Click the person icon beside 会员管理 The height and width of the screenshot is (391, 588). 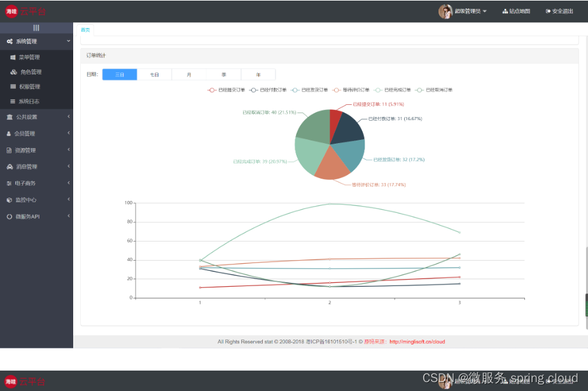click(x=9, y=134)
